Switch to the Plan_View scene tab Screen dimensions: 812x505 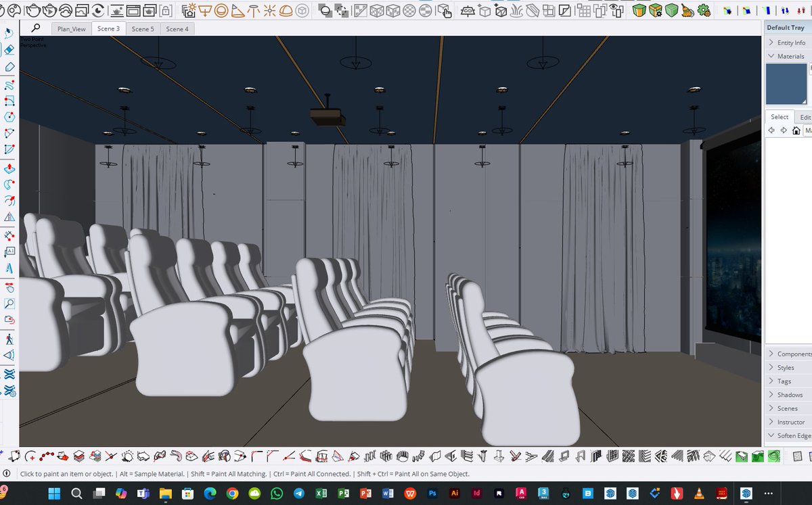point(71,29)
